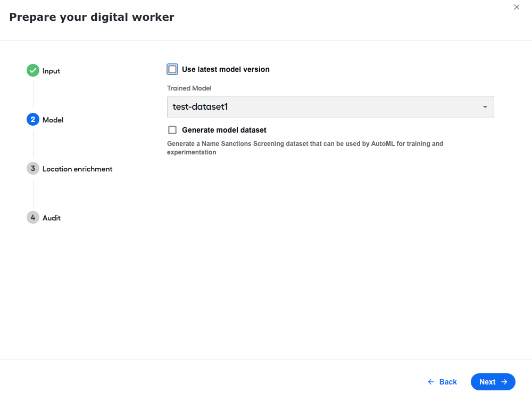
Task: Expand the Trained Model caret arrow
Action: [485, 107]
